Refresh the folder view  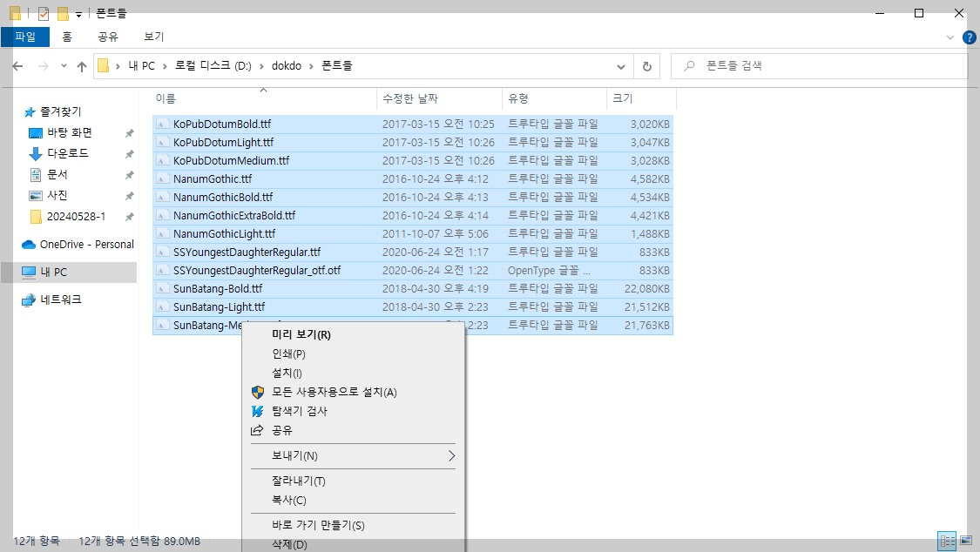click(647, 66)
